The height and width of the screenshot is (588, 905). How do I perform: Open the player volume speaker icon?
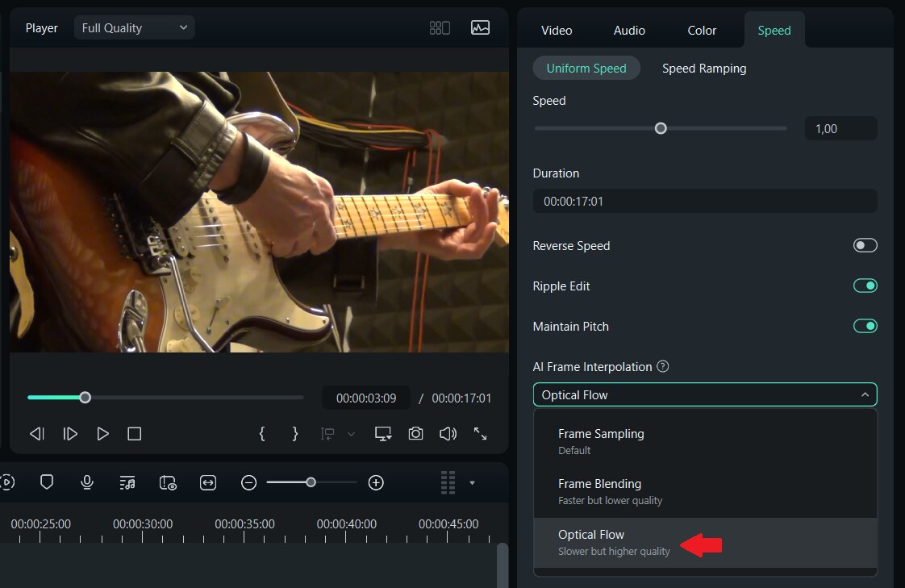(448, 433)
